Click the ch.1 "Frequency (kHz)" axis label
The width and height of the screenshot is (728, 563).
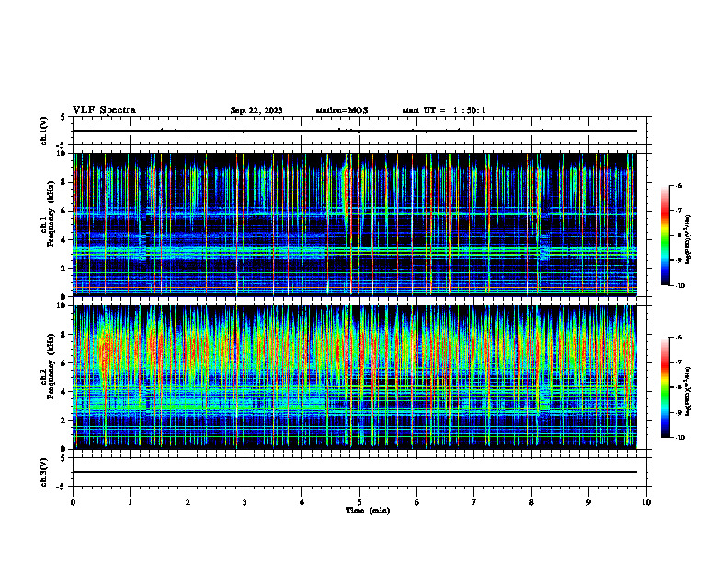click(x=51, y=213)
